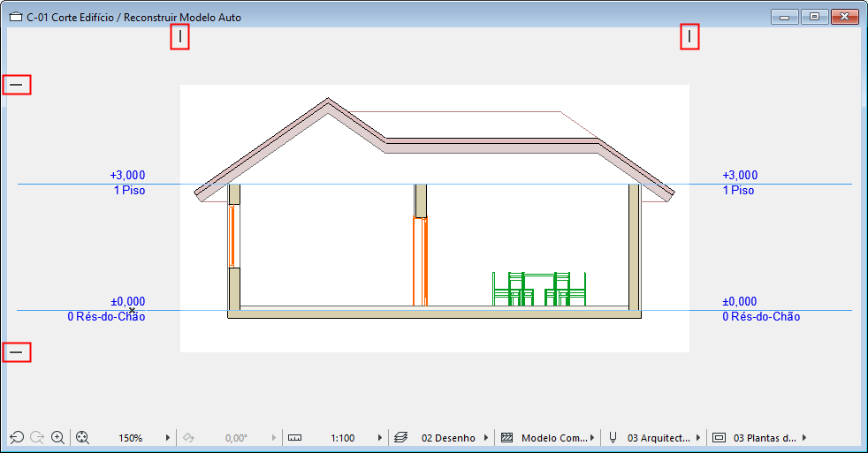Click the fit in window icon
The width and height of the screenshot is (868, 453).
tap(82, 437)
